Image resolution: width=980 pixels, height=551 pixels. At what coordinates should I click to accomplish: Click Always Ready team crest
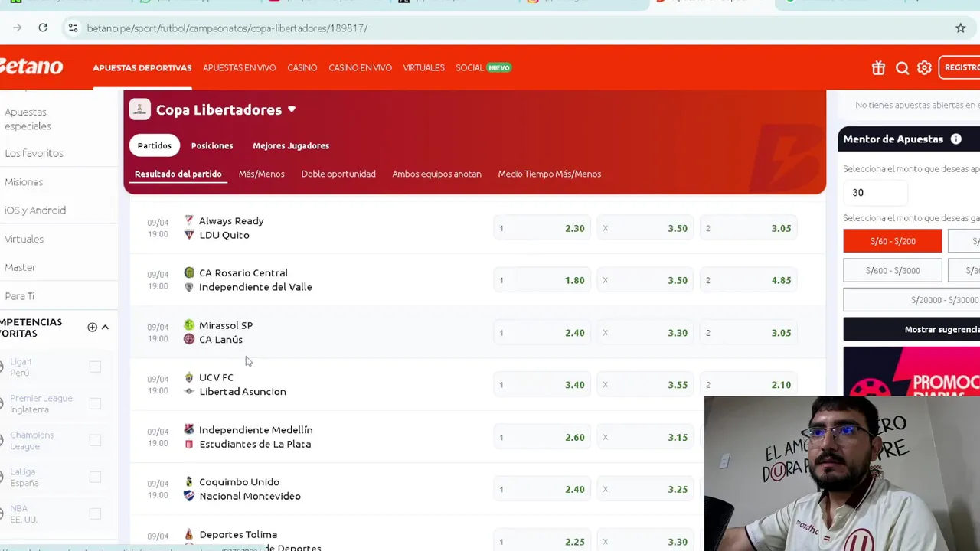click(x=189, y=220)
